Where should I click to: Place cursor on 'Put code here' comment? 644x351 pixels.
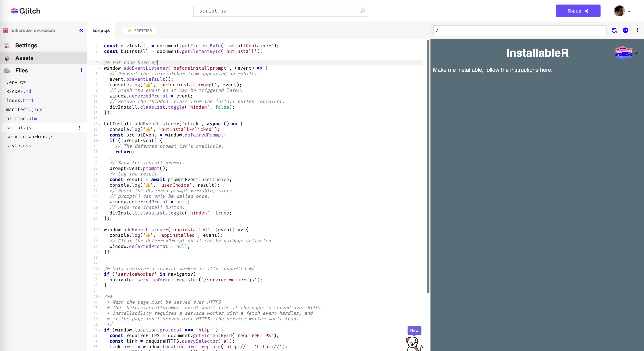(x=131, y=63)
